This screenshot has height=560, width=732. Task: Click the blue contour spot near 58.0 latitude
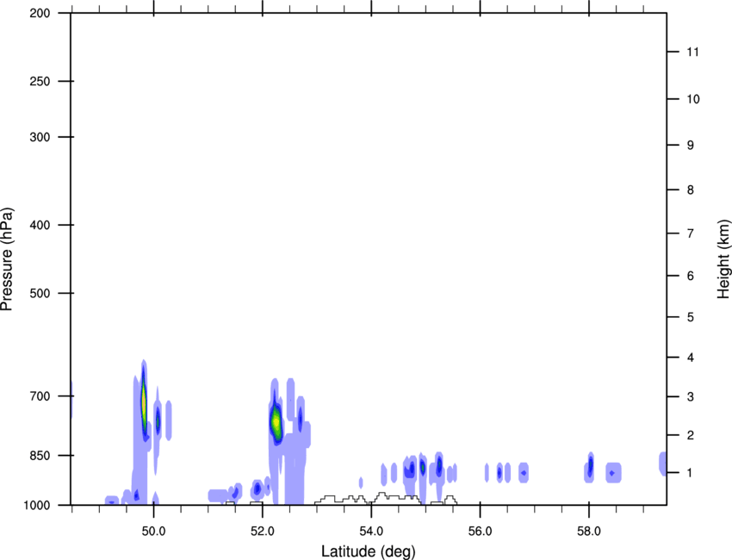[x=591, y=465]
